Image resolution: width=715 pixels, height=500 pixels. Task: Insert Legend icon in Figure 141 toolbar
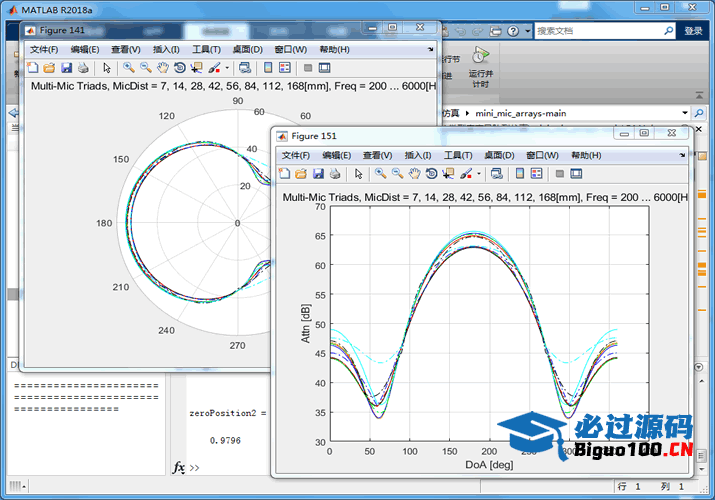click(285, 68)
